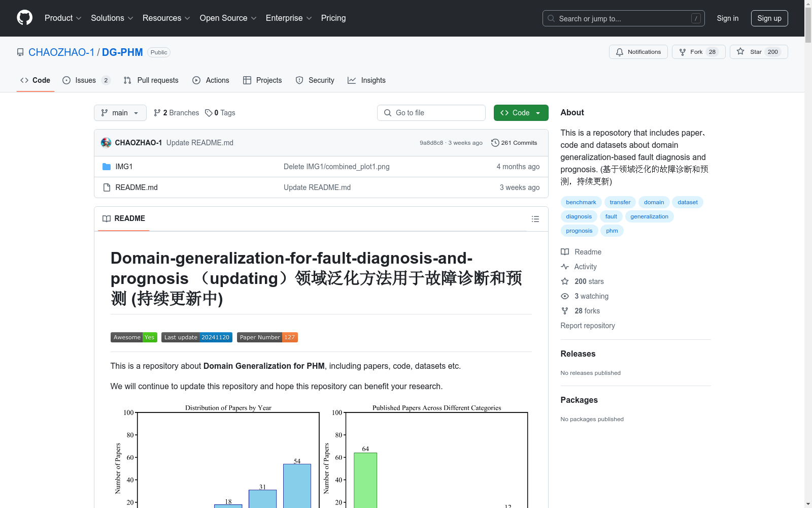Viewport: 812px width, 508px height.
Task: Click the Delete IMG1/combined_plot1.png commit message
Action: click(336, 167)
